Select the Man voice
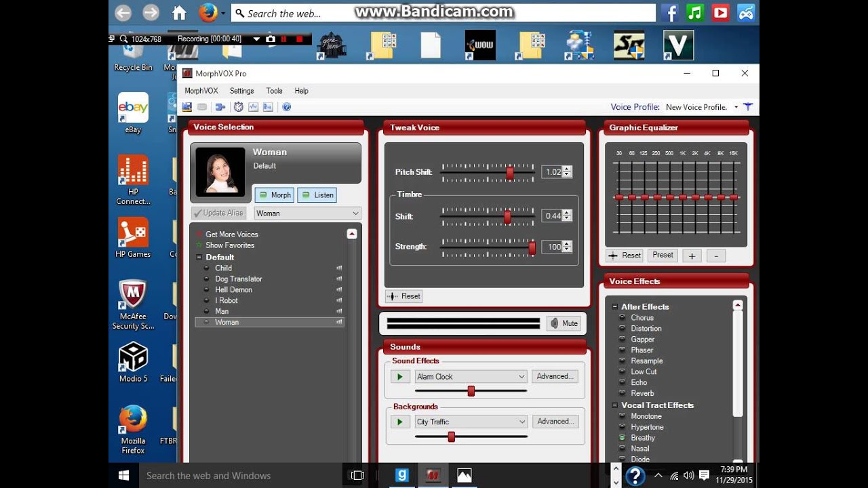 tap(222, 312)
